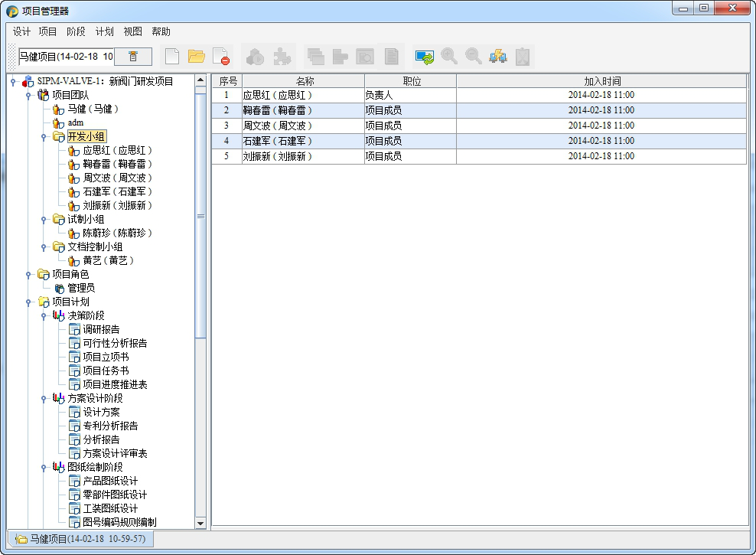The width and height of the screenshot is (756, 555).
Task: Open the 视图 menu
Action: [132, 32]
